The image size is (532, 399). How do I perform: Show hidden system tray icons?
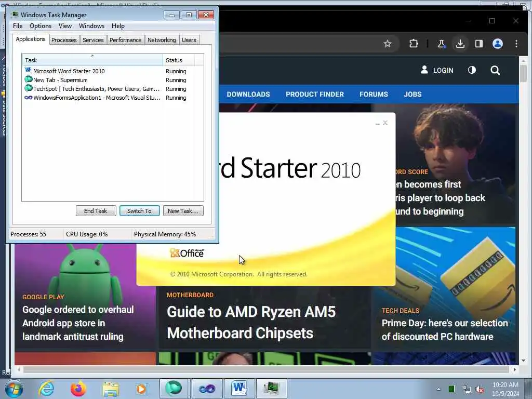point(438,389)
